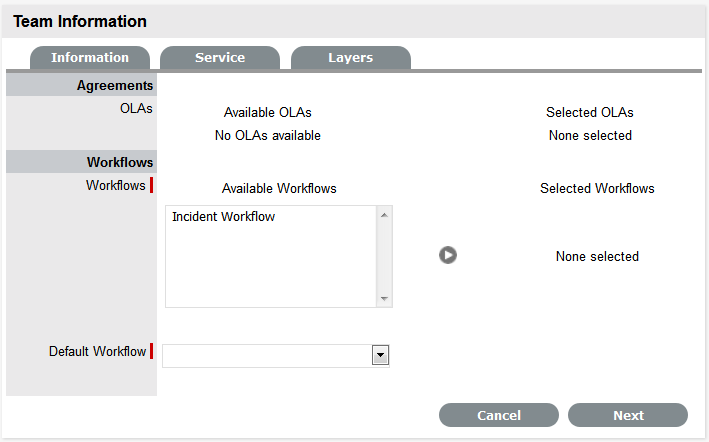Click the Agreements section header
709x442 pixels.
114,86
